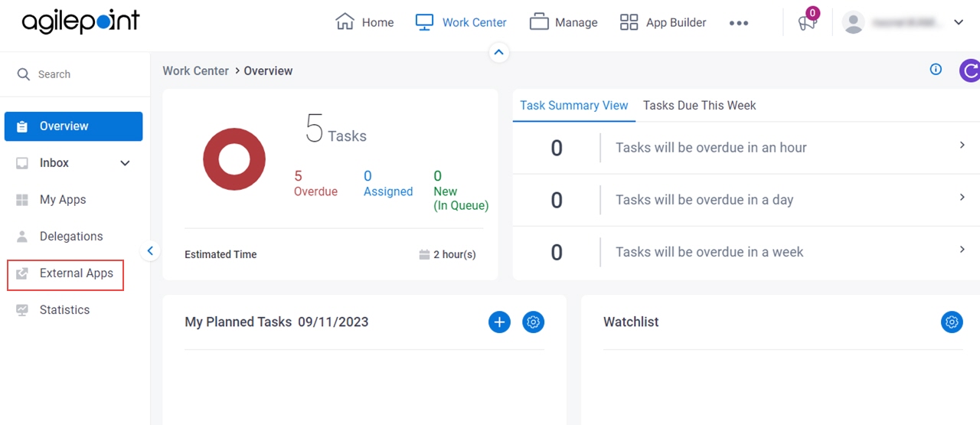Open App Builder from top navigation

663,22
